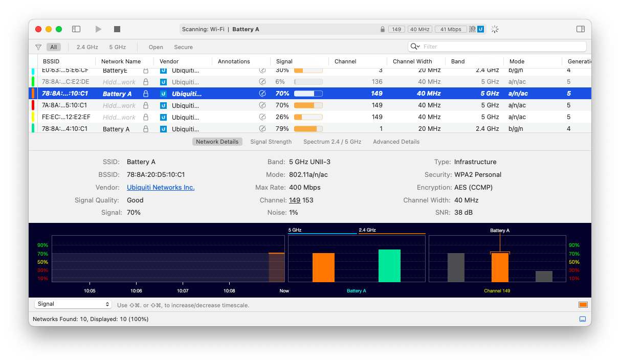Viewport: 620px width, 364px height.
Task: Click the orange graph color swatch
Action: 583,305
